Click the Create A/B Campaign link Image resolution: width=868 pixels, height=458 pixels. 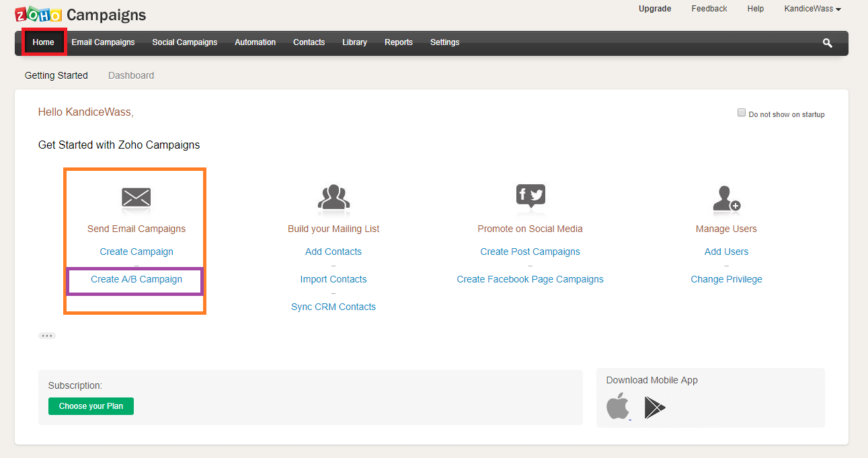click(x=136, y=279)
